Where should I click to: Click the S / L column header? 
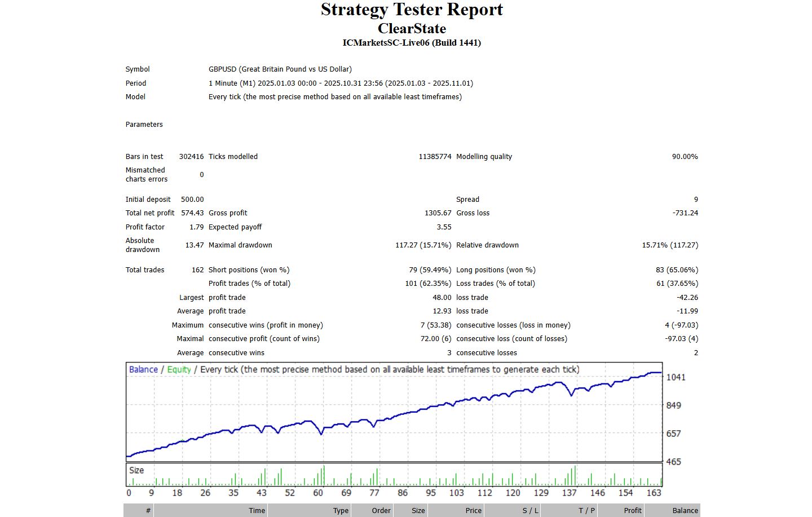pos(530,511)
